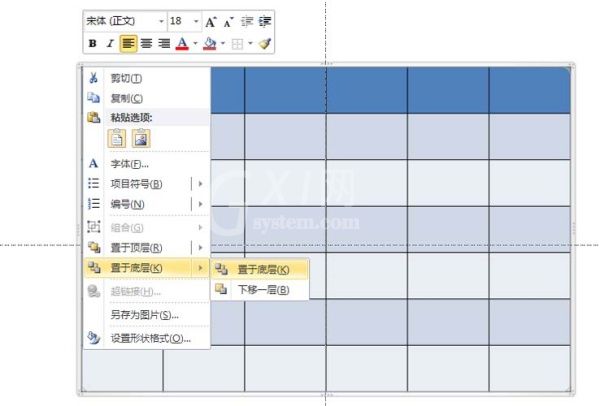The height and width of the screenshot is (406, 600).
Task: Click the table borders icon
Action: click(237, 44)
